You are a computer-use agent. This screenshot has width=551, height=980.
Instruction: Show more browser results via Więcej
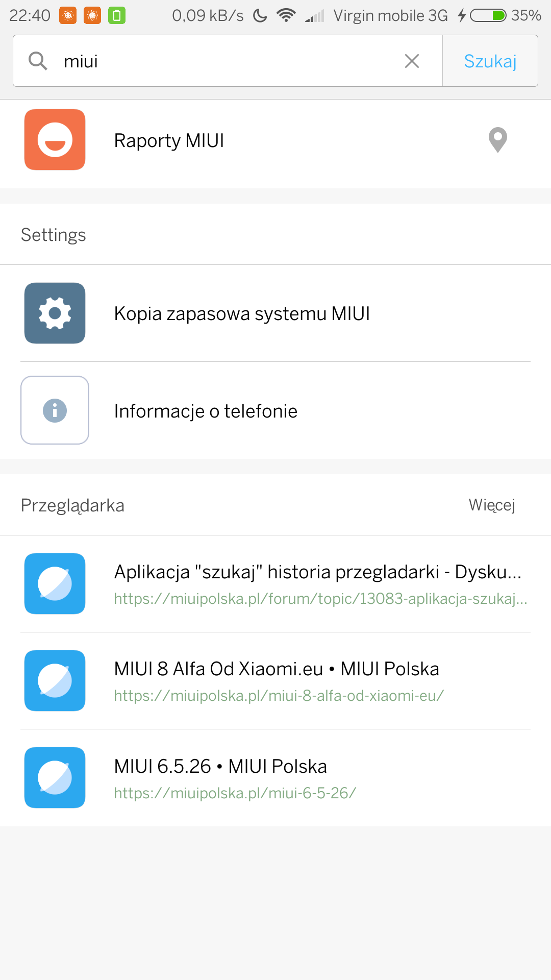tap(492, 505)
